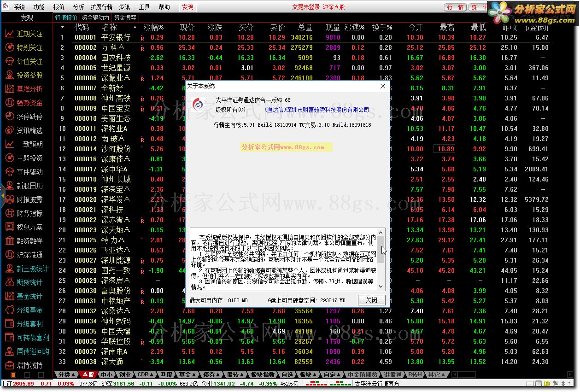Screen dimensions: 580x392
Task: Open 新三板统计 in the sidebar
Action: pyautogui.click(x=27, y=269)
